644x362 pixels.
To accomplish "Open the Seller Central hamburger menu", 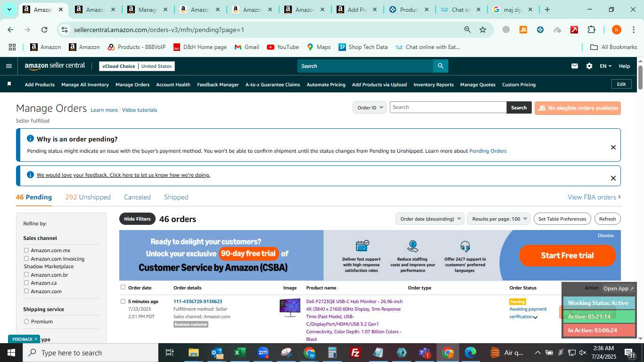I will tap(8, 66).
